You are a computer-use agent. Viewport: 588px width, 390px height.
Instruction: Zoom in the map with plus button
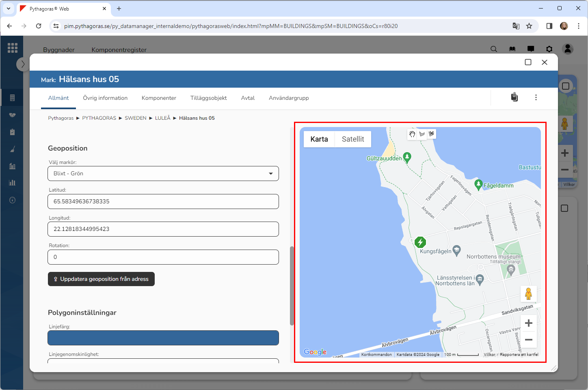pyautogui.click(x=528, y=323)
